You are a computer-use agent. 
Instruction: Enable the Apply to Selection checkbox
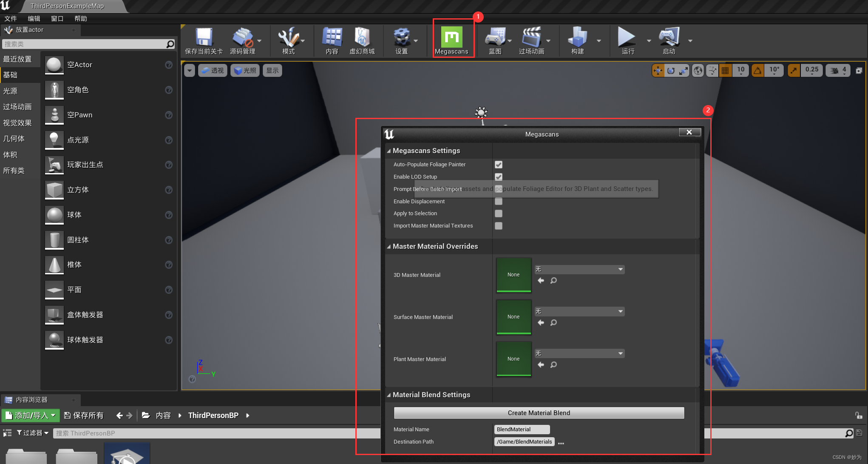point(499,213)
